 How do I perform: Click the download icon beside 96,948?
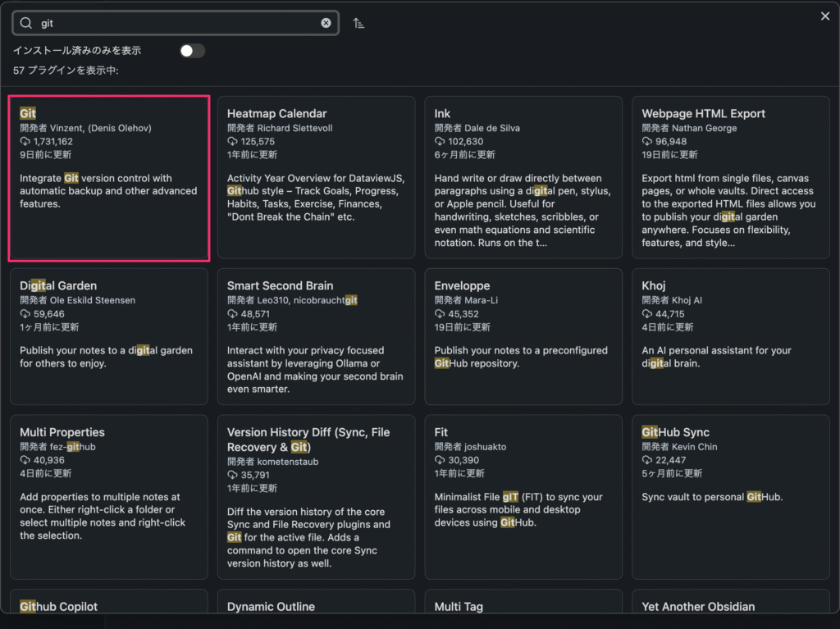pyautogui.click(x=647, y=141)
